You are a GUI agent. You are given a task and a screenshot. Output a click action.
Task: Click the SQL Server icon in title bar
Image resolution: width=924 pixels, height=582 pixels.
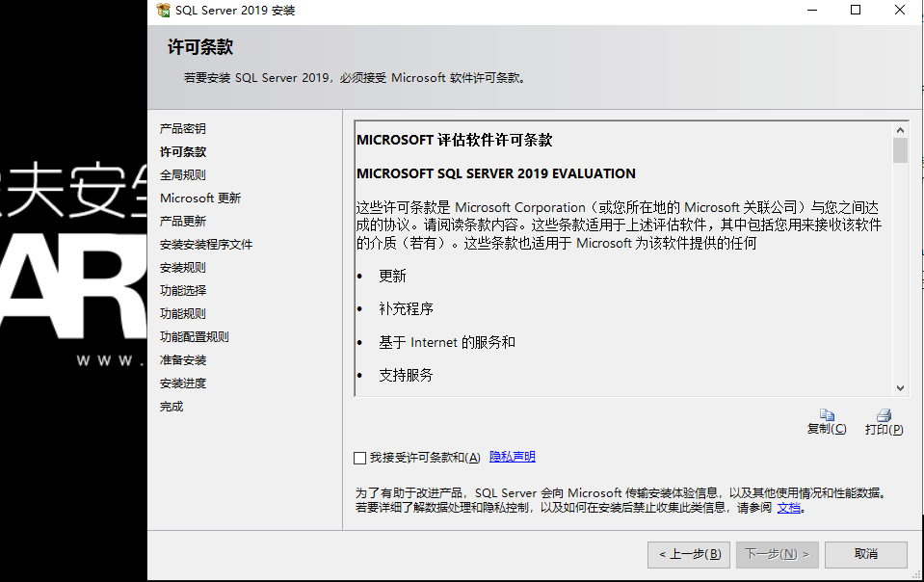click(163, 11)
